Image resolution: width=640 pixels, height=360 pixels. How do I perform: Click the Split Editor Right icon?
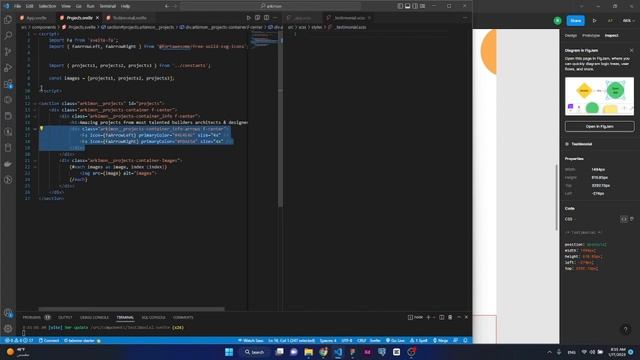[266, 18]
